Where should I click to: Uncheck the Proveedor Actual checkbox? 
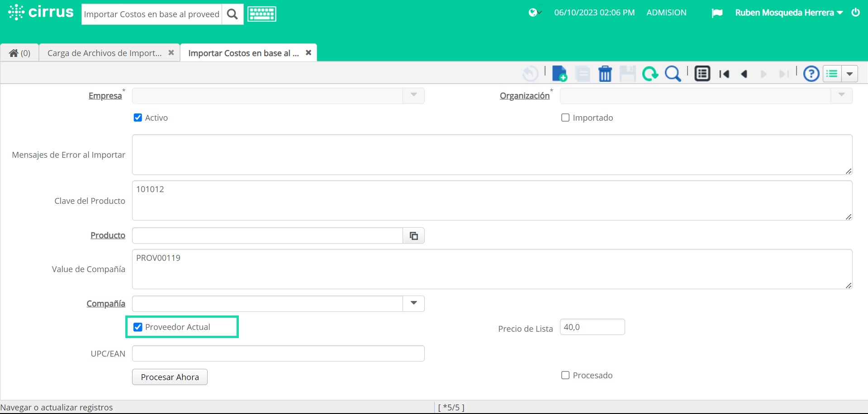click(138, 327)
